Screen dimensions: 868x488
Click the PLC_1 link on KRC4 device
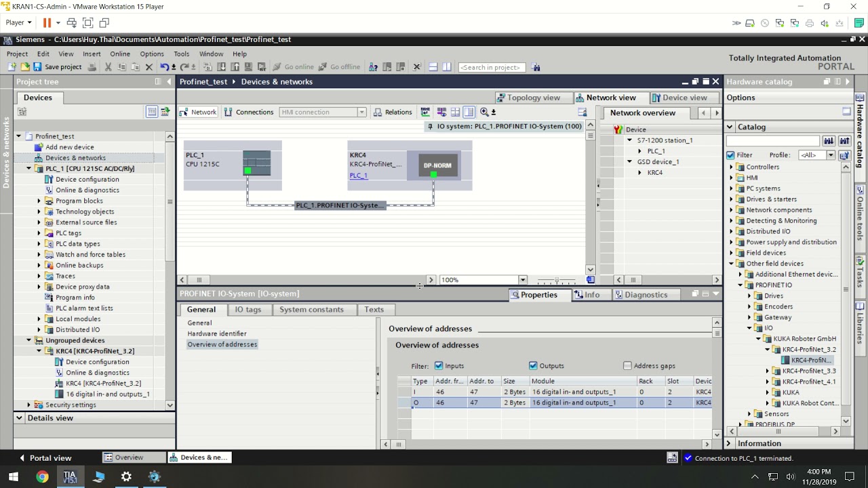[359, 176]
